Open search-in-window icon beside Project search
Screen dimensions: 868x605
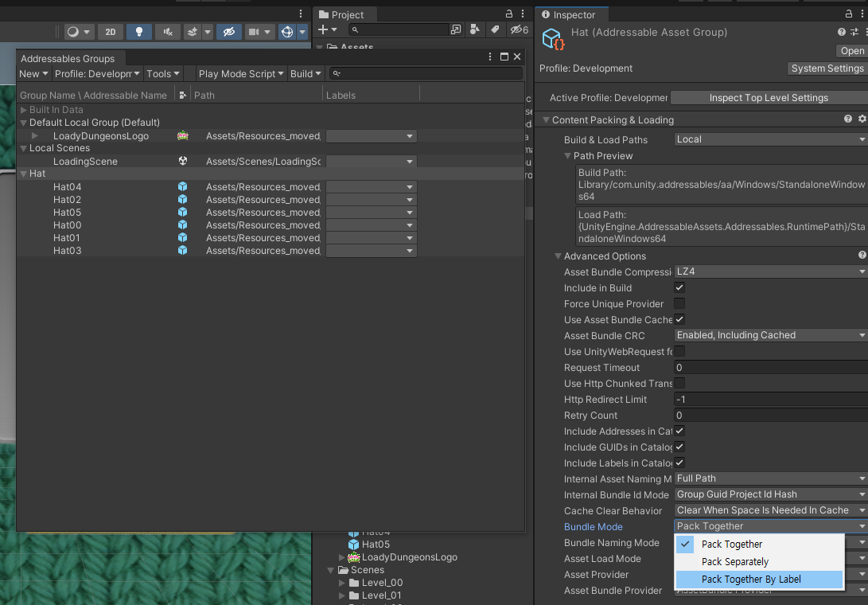[456, 29]
